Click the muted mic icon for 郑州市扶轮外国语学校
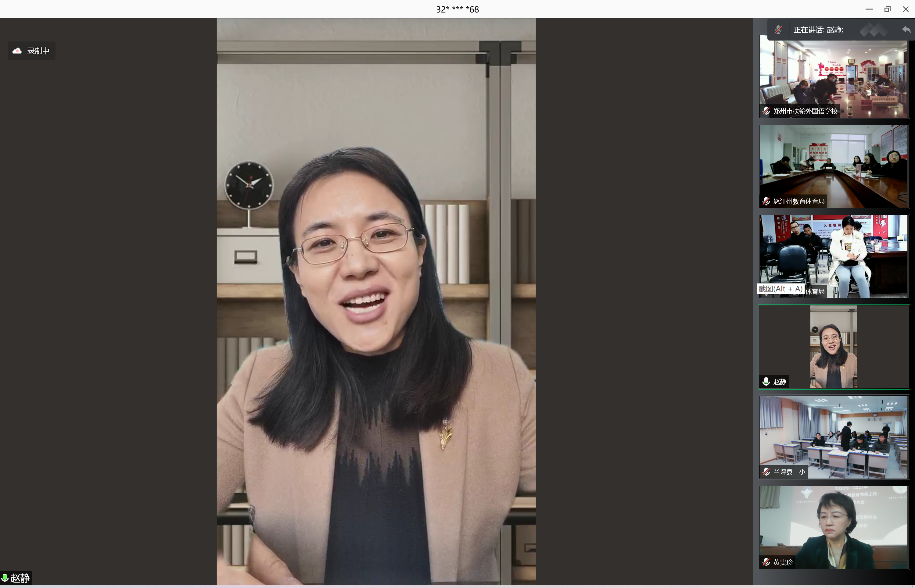The image size is (915, 588). pyautogui.click(x=766, y=111)
